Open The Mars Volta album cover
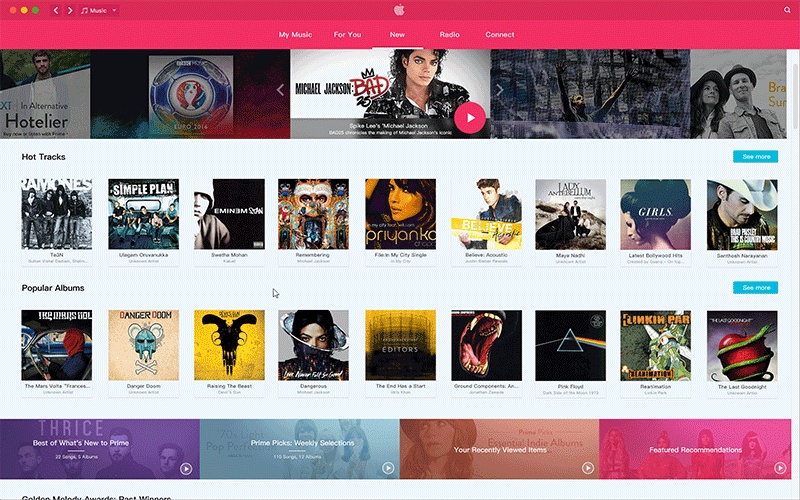The height and width of the screenshot is (500, 800). pyautogui.click(x=57, y=345)
